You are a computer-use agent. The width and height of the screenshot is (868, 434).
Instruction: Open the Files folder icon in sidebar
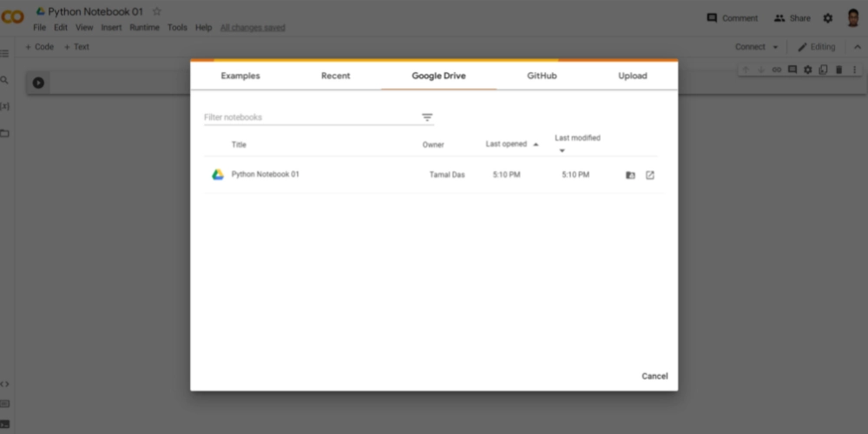pos(5,133)
